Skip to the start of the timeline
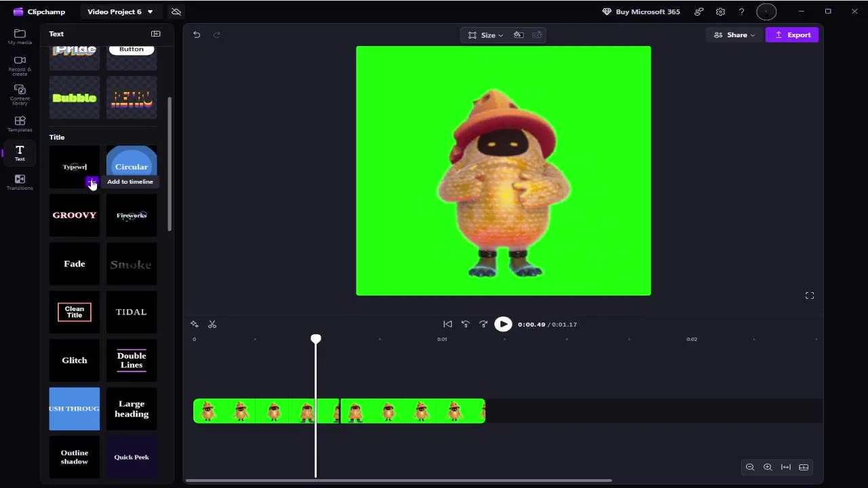 click(x=448, y=325)
